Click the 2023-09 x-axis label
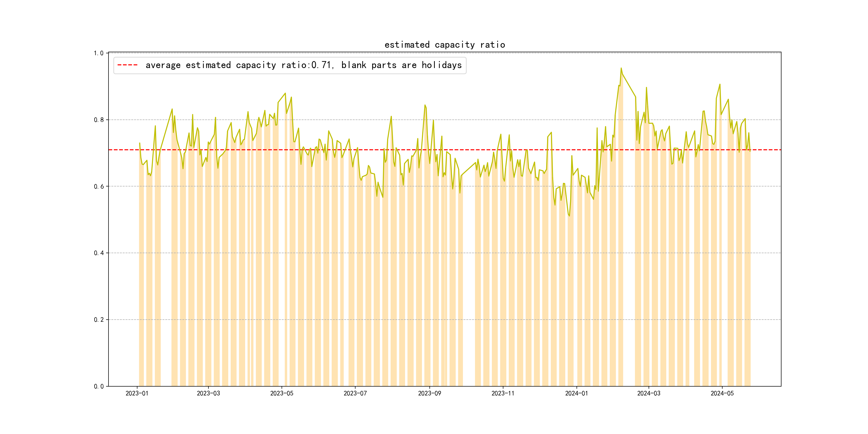868x434 pixels. (x=429, y=393)
